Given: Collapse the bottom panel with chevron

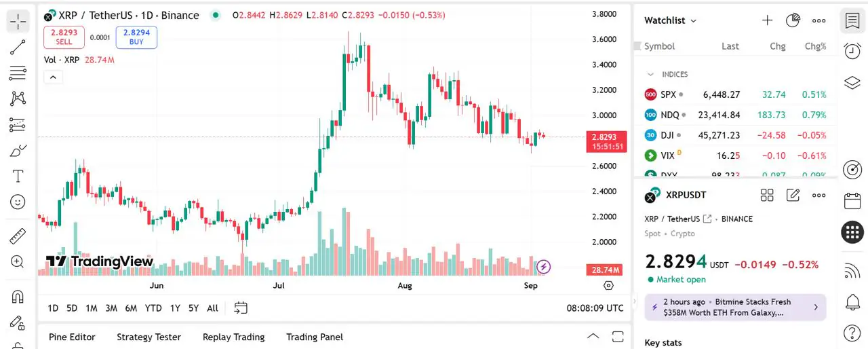Looking at the screenshot, I should click(593, 337).
